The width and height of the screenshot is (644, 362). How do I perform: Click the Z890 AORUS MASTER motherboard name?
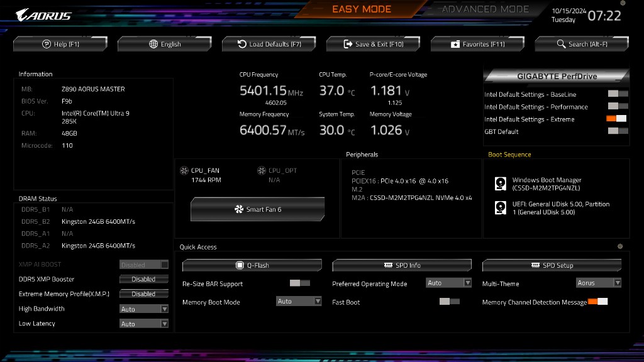pyautogui.click(x=93, y=89)
